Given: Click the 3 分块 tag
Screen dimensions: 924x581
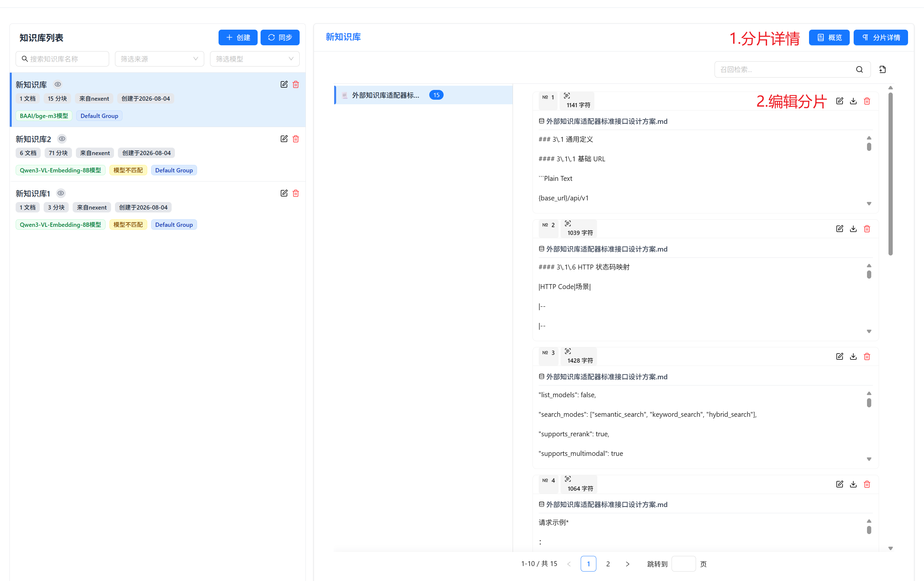Looking at the screenshot, I should pyautogui.click(x=56, y=208).
